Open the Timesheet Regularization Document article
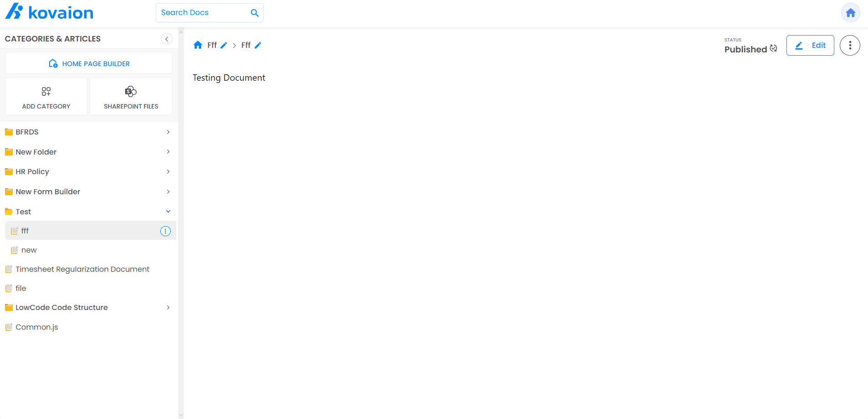 coord(82,269)
